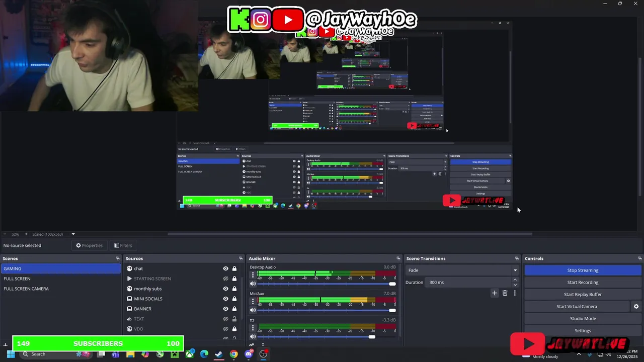Viewport: 644px width, 362px height.
Task: Undock the Audio Mixer panel
Action: pyautogui.click(x=398, y=258)
